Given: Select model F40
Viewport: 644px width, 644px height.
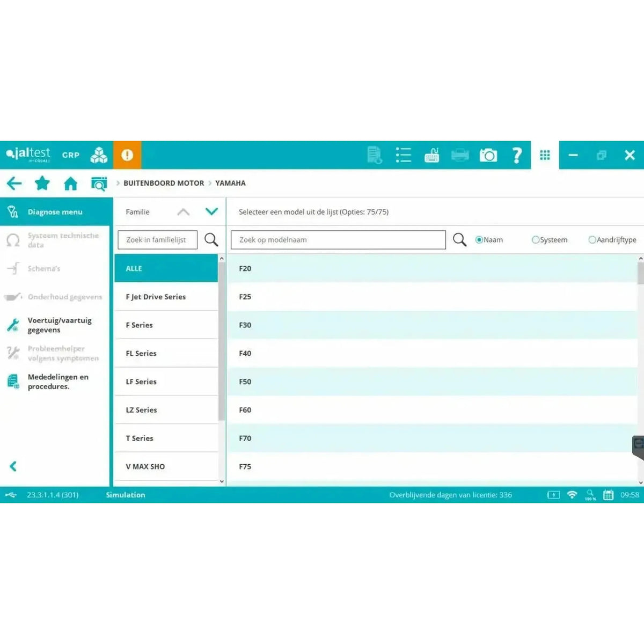Looking at the screenshot, I should point(432,353).
